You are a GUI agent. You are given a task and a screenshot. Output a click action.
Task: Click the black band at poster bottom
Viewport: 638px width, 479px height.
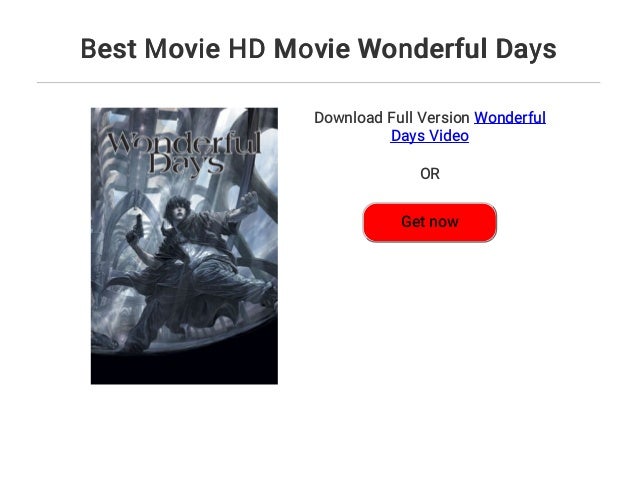pos(184,368)
